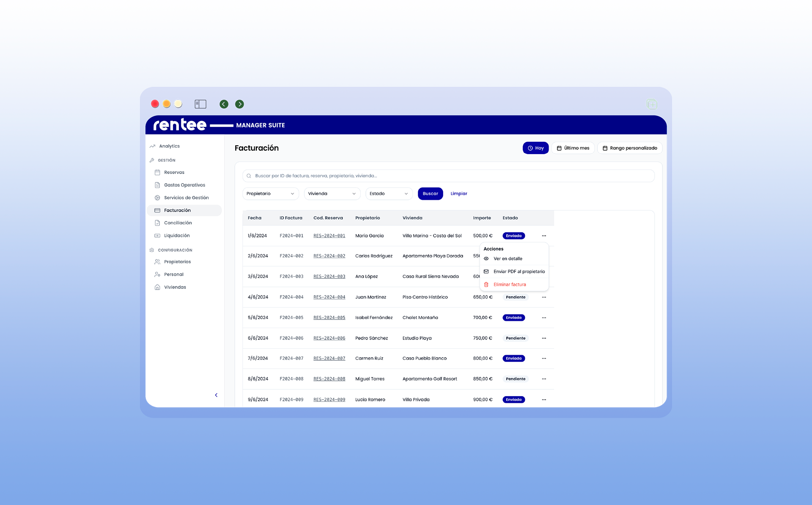
Task: Open the Vivienda filter dropdown
Action: (332, 193)
